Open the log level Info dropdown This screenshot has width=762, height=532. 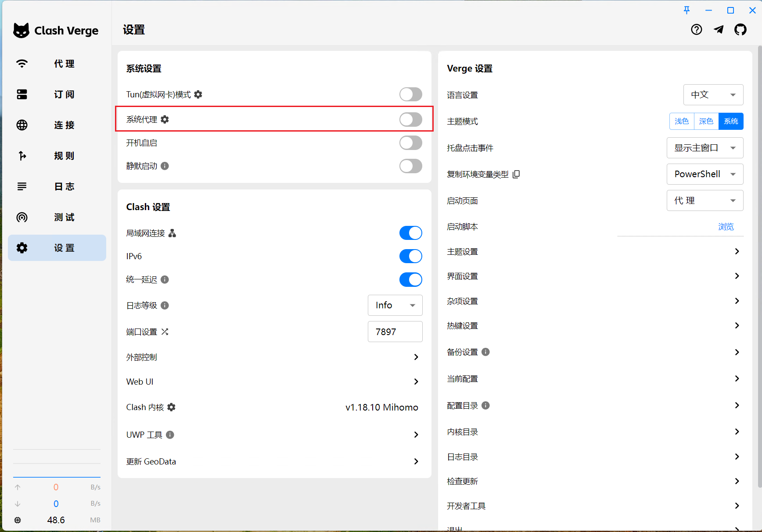pos(395,305)
